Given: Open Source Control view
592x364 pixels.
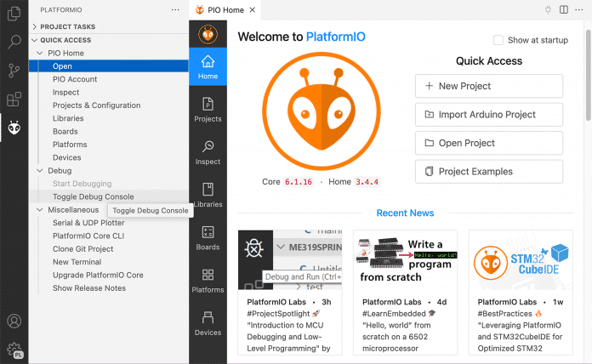Looking at the screenshot, I should pos(14,70).
